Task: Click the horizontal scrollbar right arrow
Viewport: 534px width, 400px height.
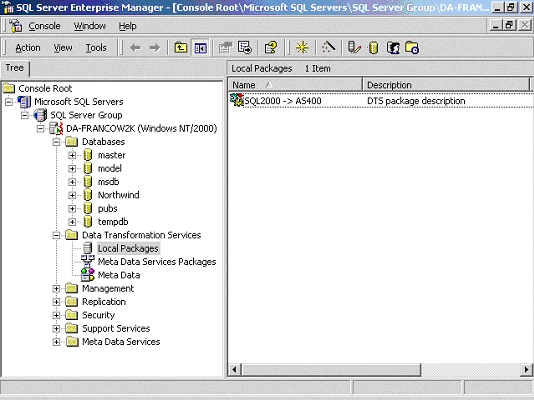Action: 527,369
